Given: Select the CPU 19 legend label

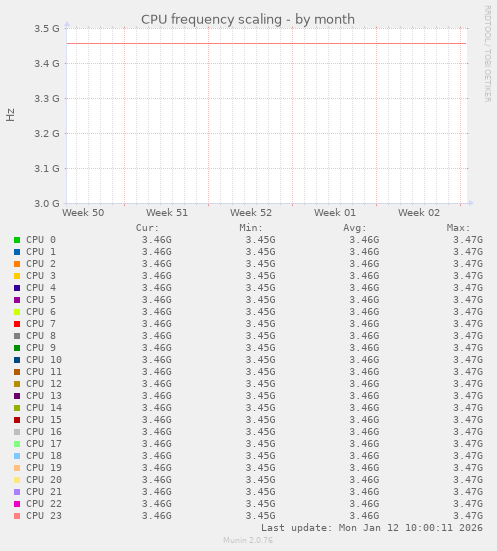Looking at the screenshot, I should (x=44, y=468).
